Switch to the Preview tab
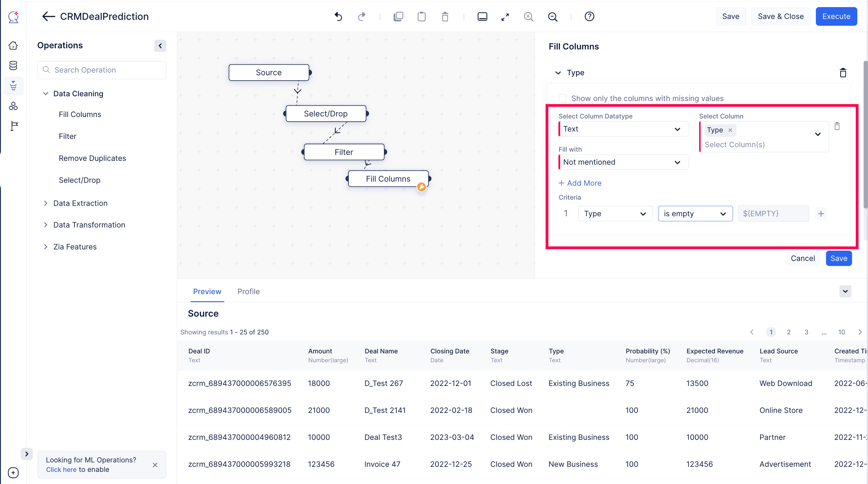Image resolution: width=868 pixels, height=484 pixels. click(x=207, y=291)
